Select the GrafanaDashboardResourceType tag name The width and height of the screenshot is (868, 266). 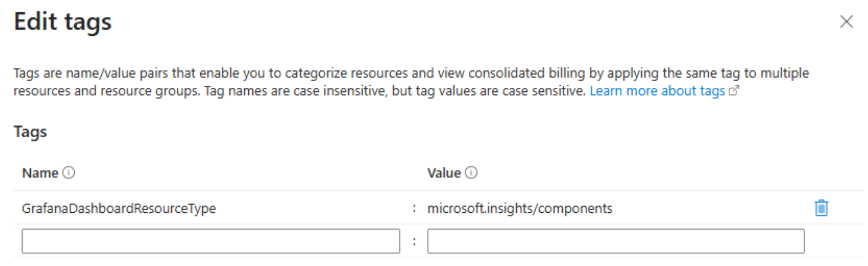pyautogui.click(x=119, y=209)
